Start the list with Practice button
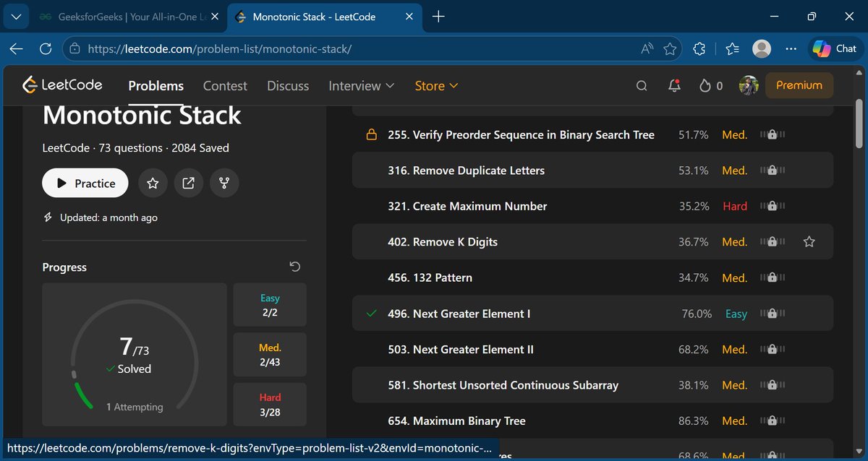This screenshot has height=461, width=868. [85, 184]
